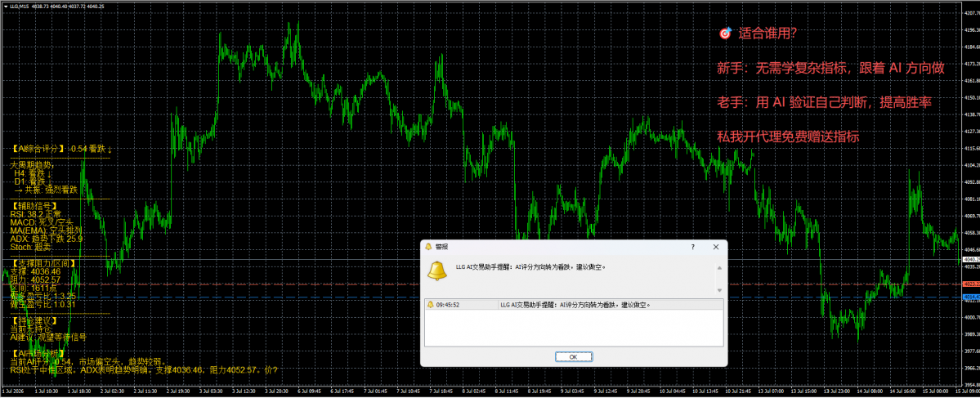Click the white 4040.25 current price label

(x=971, y=259)
